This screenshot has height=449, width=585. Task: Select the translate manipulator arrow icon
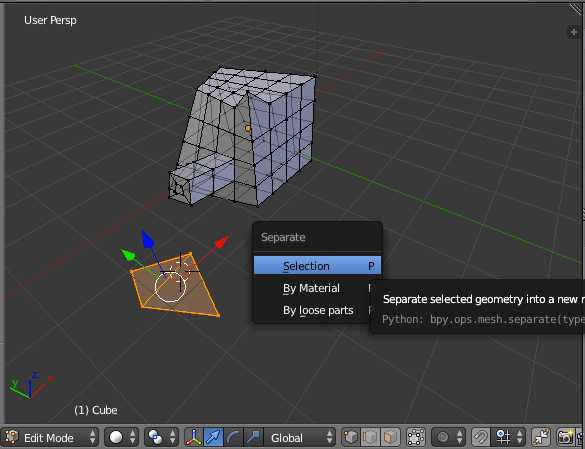coord(213,437)
